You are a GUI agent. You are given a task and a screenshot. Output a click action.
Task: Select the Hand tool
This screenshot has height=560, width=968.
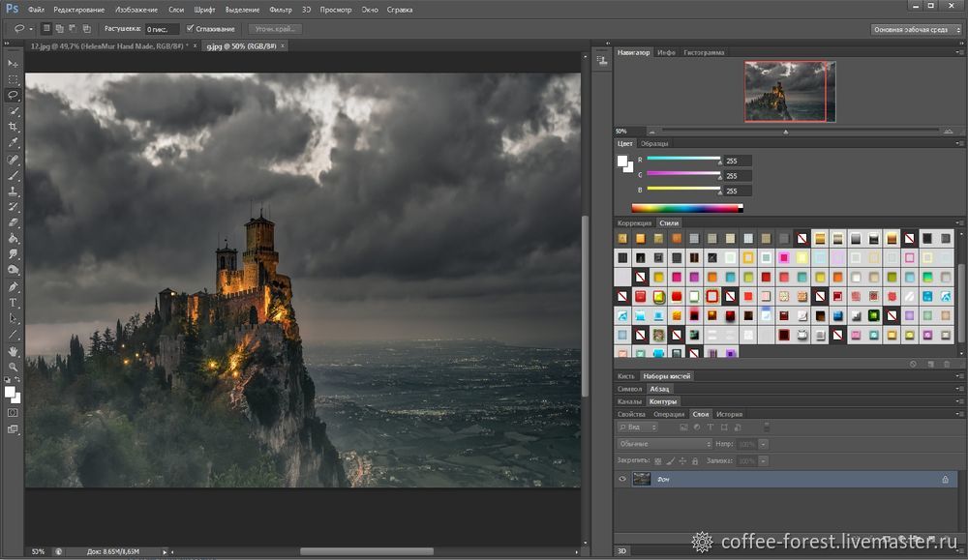tap(14, 350)
